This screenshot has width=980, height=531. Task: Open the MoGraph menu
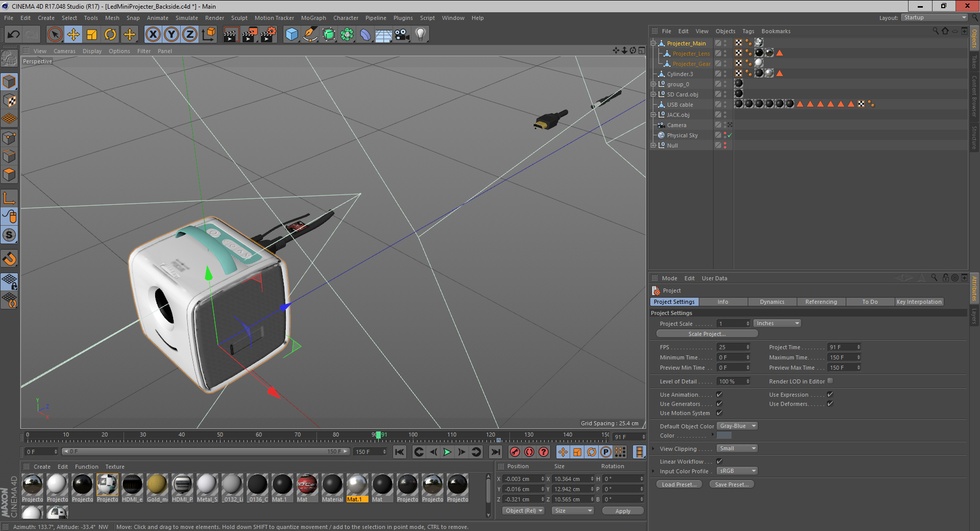pyautogui.click(x=313, y=18)
